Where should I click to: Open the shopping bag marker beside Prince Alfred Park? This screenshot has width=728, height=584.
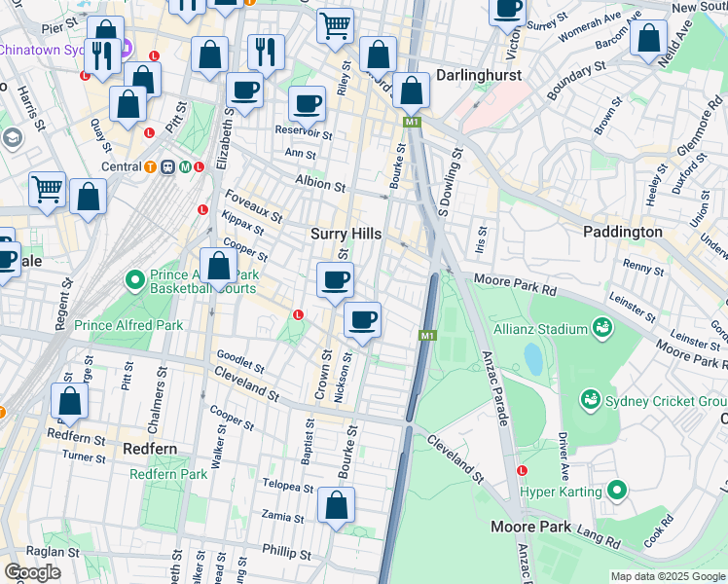pyautogui.click(x=219, y=266)
